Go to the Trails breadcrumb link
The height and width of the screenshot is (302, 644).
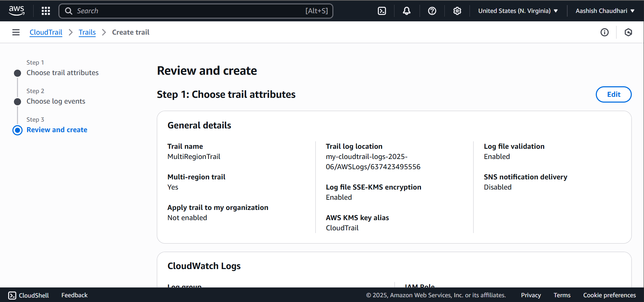[87, 32]
